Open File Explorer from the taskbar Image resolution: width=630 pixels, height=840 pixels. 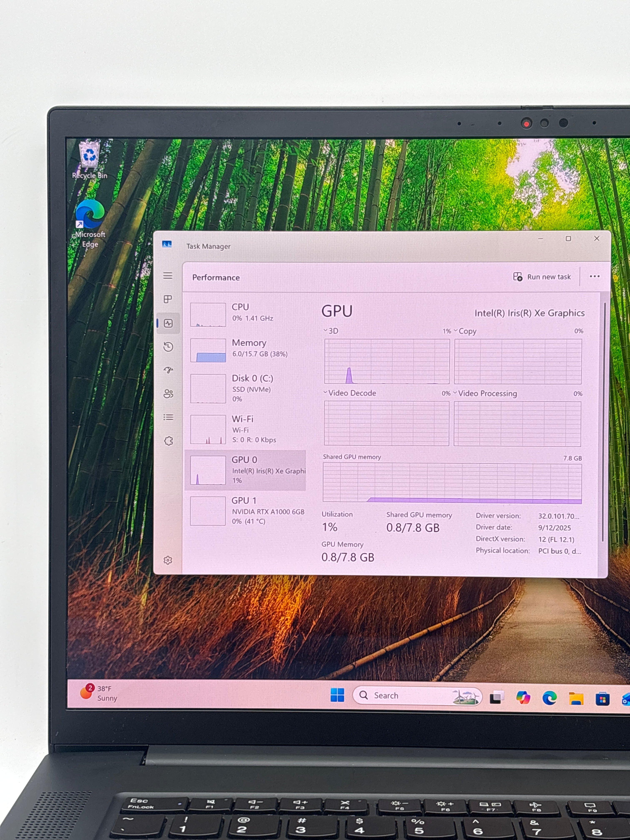(x=576, y=699)
